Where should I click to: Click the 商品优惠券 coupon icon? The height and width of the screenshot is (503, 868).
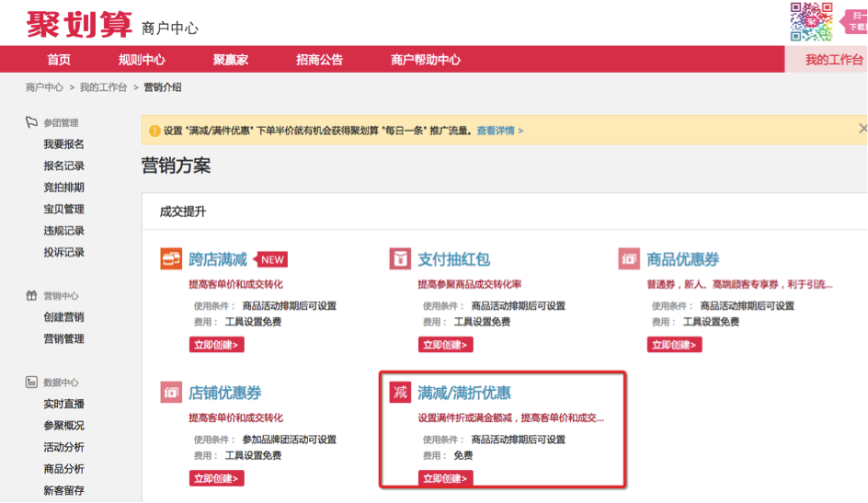point(629,259)
